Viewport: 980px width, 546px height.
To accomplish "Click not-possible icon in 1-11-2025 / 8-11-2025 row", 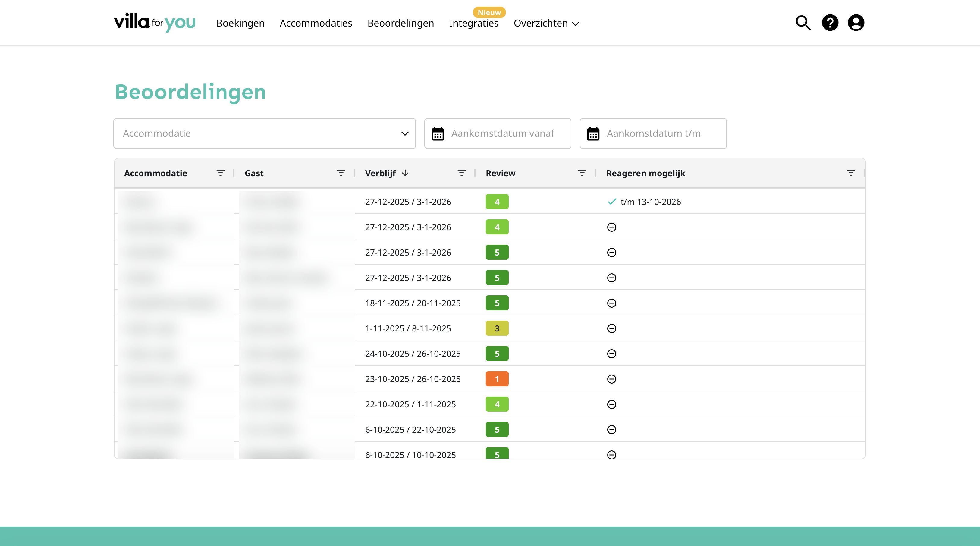I will pos(612,328).
